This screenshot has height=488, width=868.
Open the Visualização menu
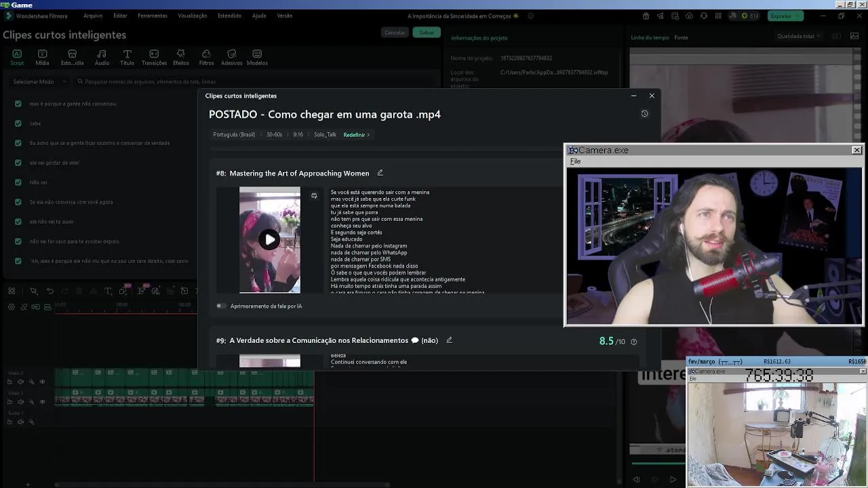pyautogui.click(x=192, y=16)
